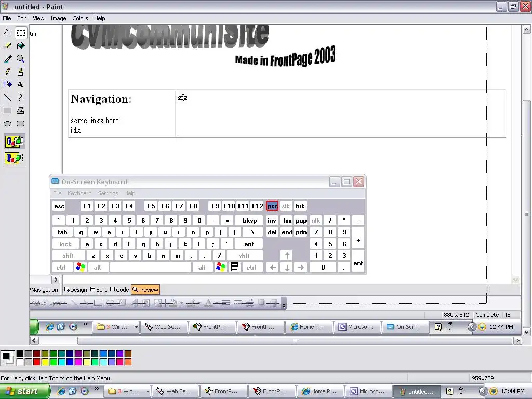Screen dimensions: 532x399
Task: Click Paint's vertical scrollbar up arrow
Action: coord(527,30)
